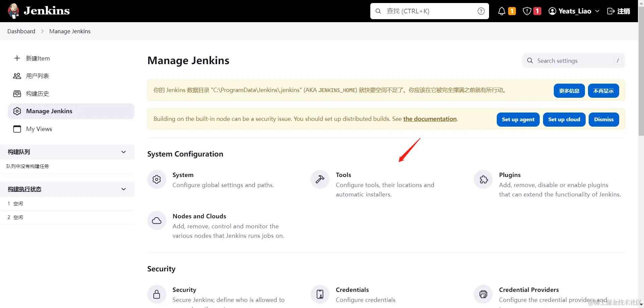644x308 pixels.
Task: Click the user avatar icon beside Yeats_Liao
Action: pos(552,11)
